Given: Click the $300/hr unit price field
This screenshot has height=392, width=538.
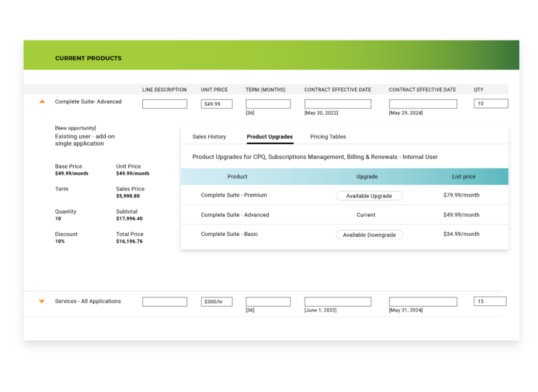Looking at the screenshot, I should [x=216, y=302].
